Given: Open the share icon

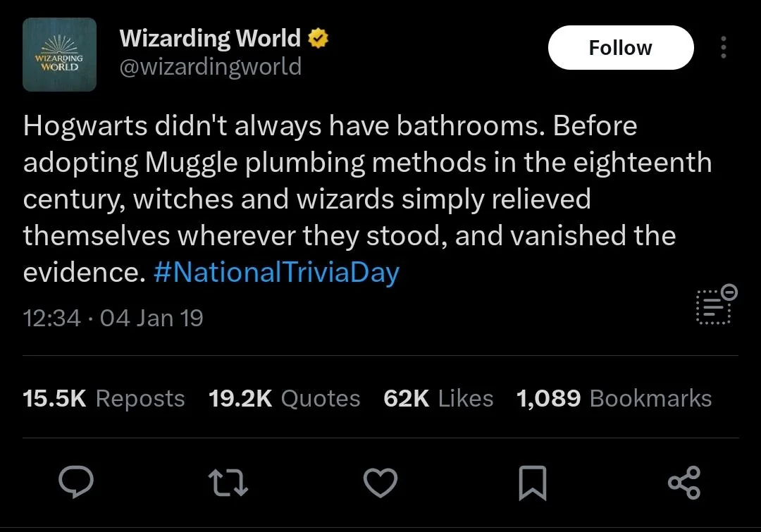Looking at the screenshot, I should [684, 483].
